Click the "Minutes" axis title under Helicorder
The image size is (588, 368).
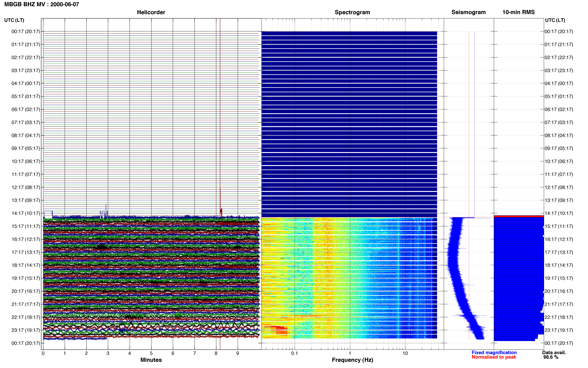pyautogui.click(x=151, y=360)
